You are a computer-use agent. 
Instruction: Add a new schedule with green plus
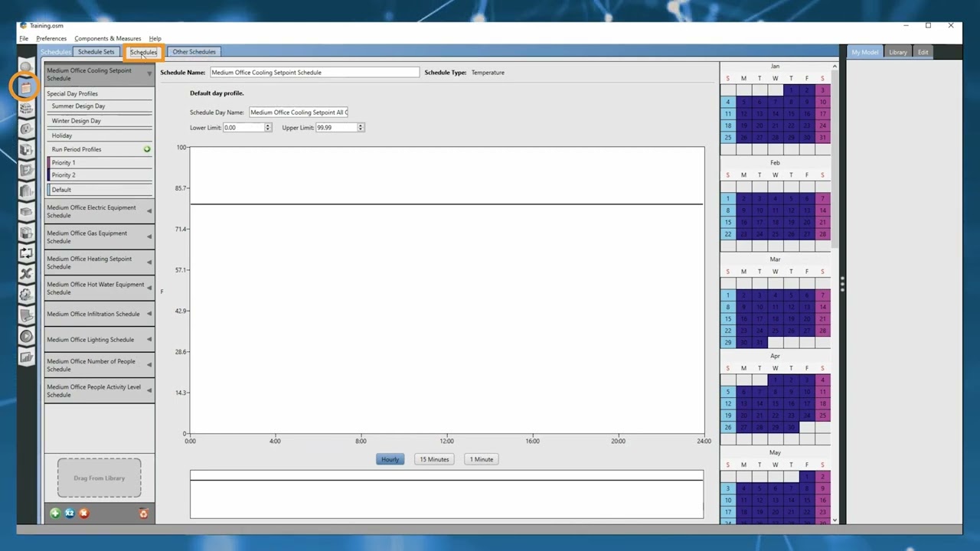(x=55, y=514)
